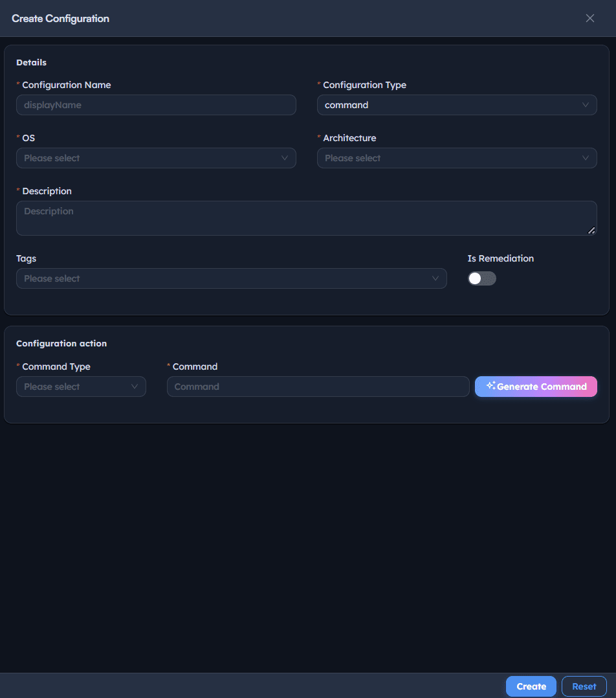Click the Configuration action heading
The width and height of the screenshot is (616, 698).
[x=61, y=343]
